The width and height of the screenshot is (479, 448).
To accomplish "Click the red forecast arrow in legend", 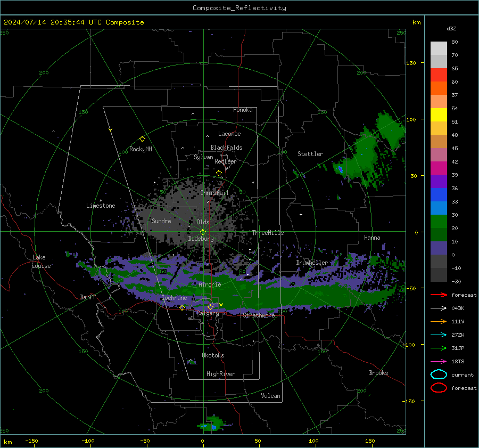I will [439, 295].
